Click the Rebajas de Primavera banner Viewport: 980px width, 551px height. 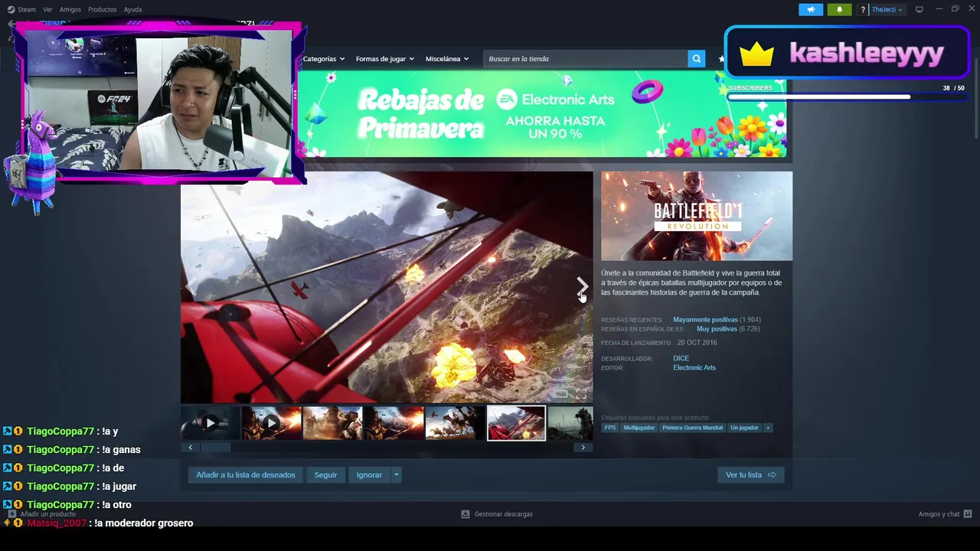click(542, 114)
